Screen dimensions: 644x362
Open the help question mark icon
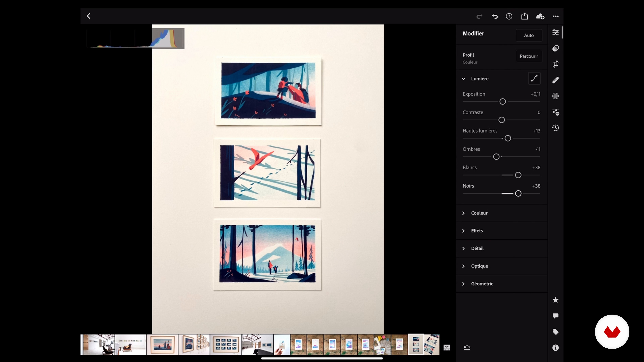click(x=509, y=16)
